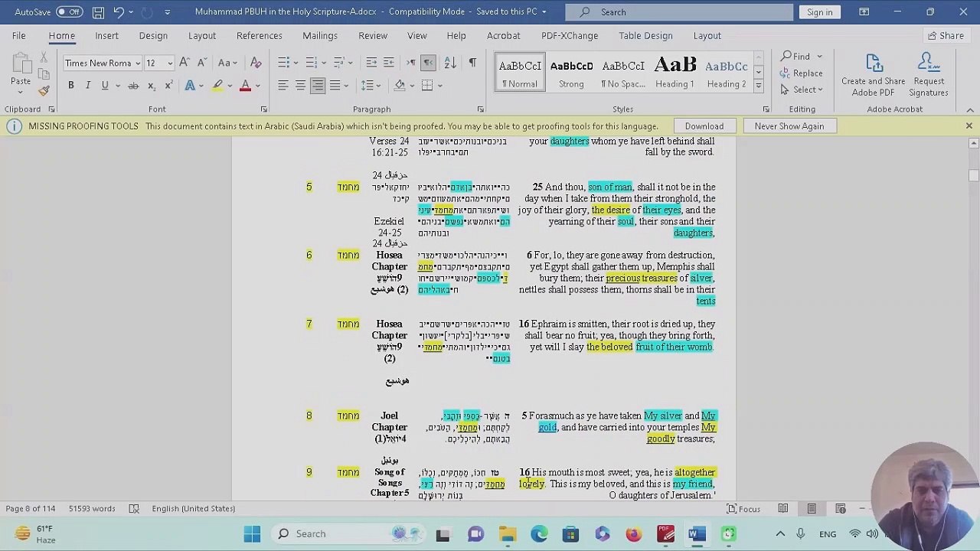Viewport: 980px width, 551px height.
Task: Click the Save disk icon in the title bar
Action: pyautogui.click(x=98, y=12)
